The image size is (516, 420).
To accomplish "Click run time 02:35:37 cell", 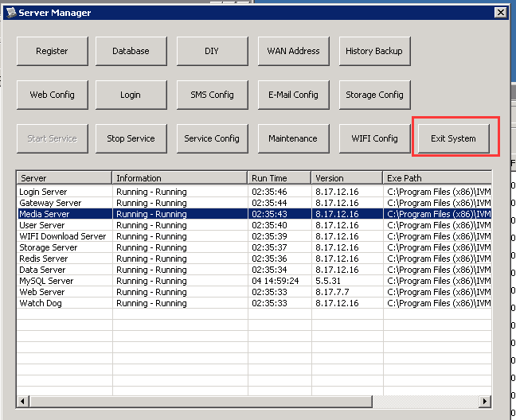I will click(269, 247).
